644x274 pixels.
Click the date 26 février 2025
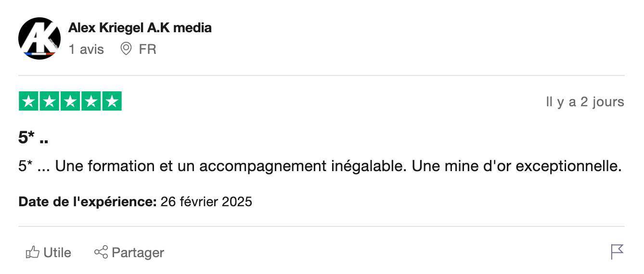(206, 201)
